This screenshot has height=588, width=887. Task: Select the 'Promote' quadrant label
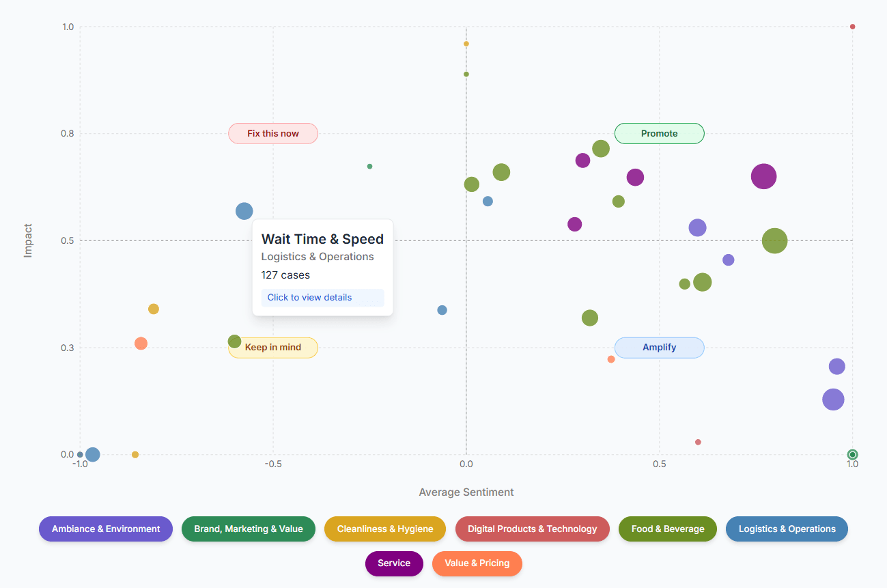[659, 133]
